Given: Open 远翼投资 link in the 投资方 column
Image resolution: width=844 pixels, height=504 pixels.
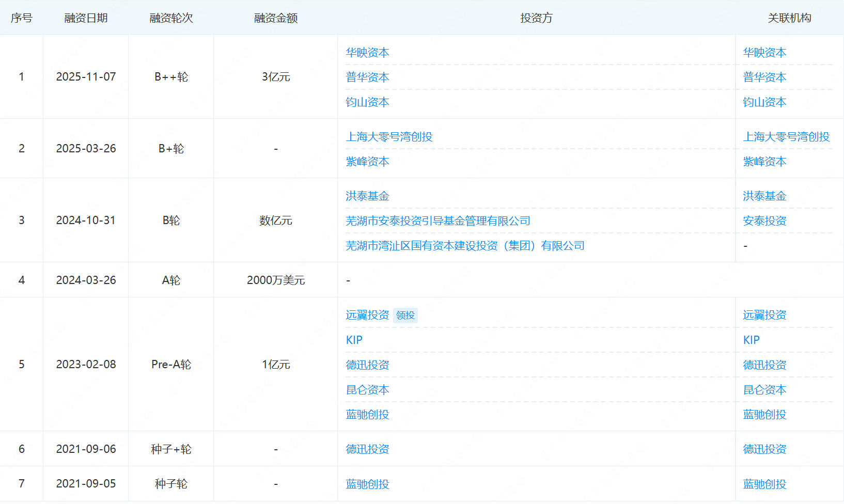Looking at the screenshot, I should point(367,315).
